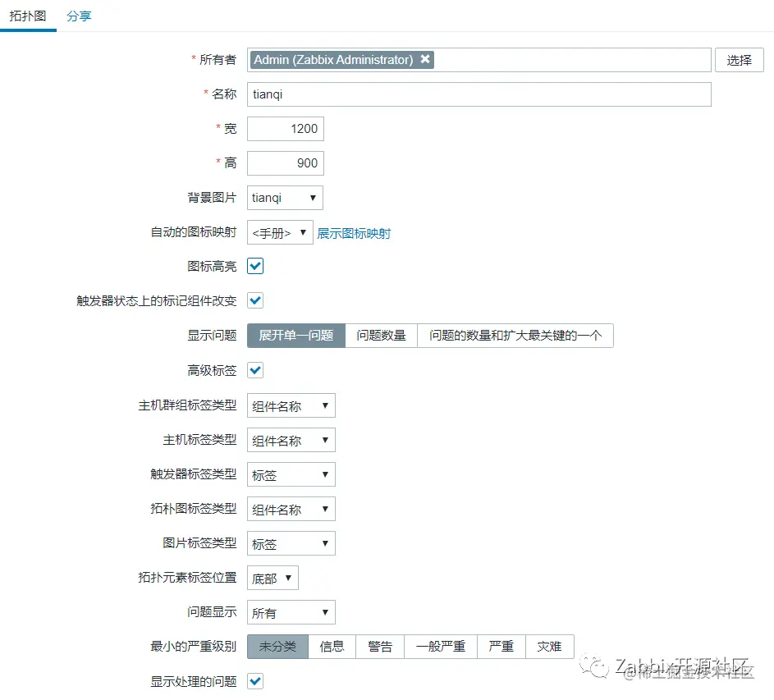The height and width of the screenshot is (700, 774).
Task: Open the 问题显示 dropdown
Action: point(291,611)
